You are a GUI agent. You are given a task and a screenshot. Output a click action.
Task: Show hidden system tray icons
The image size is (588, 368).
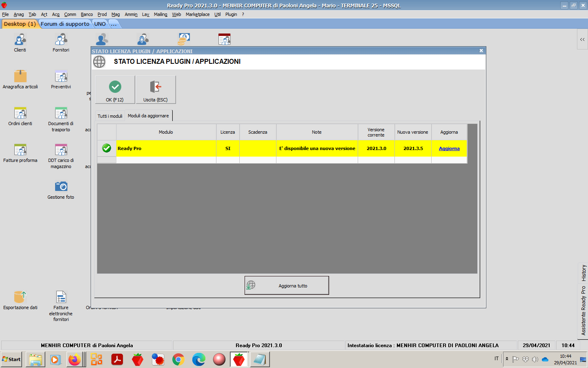pos(507,359)
